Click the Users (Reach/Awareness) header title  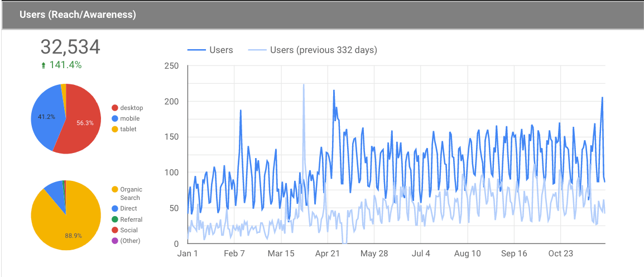tap(78, 15)
